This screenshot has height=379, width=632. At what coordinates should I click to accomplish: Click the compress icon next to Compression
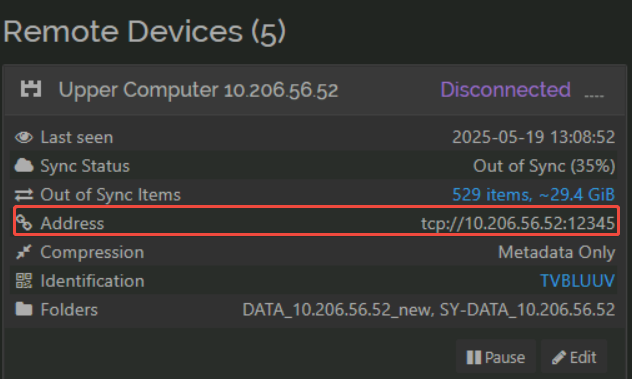pos(24,252)
